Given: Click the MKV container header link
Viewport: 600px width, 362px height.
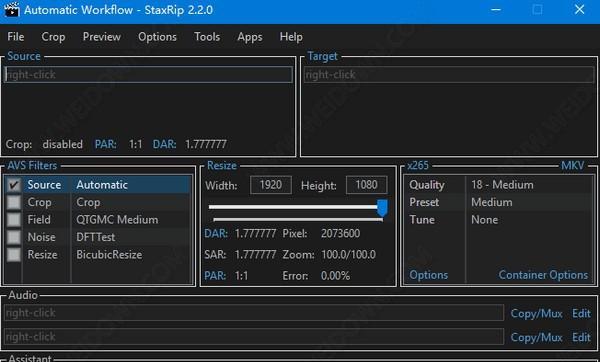Looking at the screenshot, I should pos(572,165).
